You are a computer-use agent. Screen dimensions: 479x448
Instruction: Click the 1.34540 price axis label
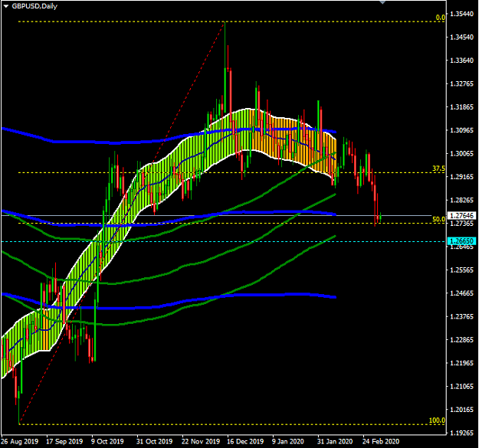(x=462, y=37)
